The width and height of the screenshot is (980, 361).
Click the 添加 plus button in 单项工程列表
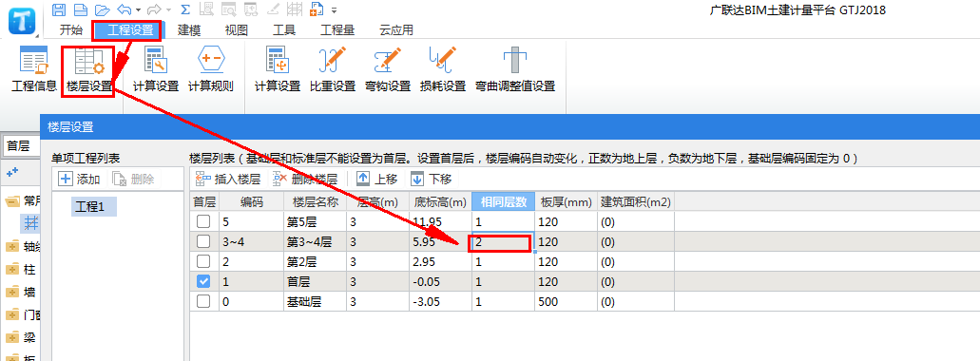pyautogui.click(x=80, y=180)
